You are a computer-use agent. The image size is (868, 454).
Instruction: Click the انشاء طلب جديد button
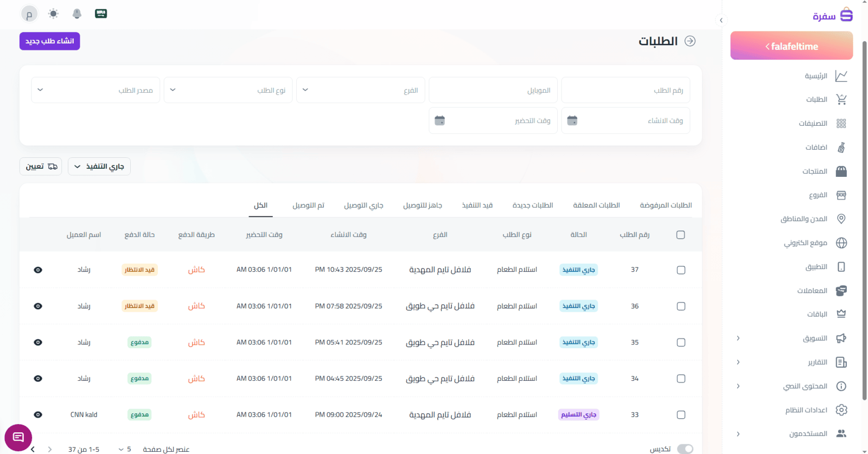tap(50, 41)
